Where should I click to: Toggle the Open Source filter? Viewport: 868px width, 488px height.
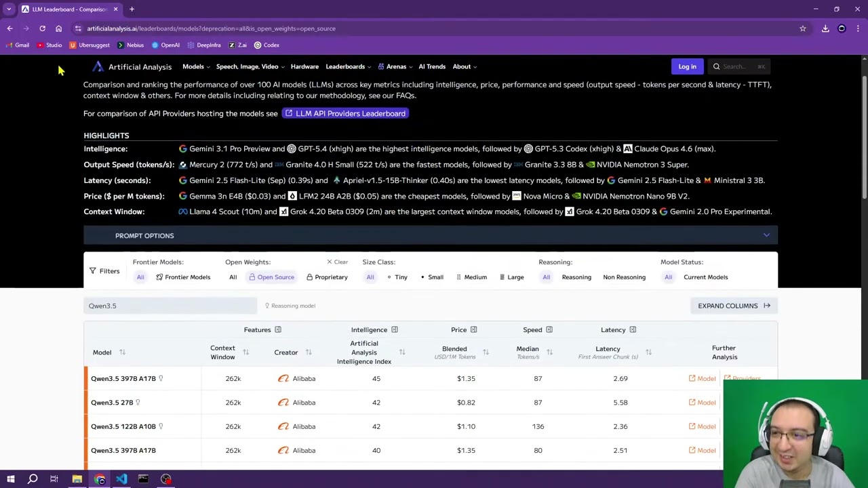tap(271, 277)
